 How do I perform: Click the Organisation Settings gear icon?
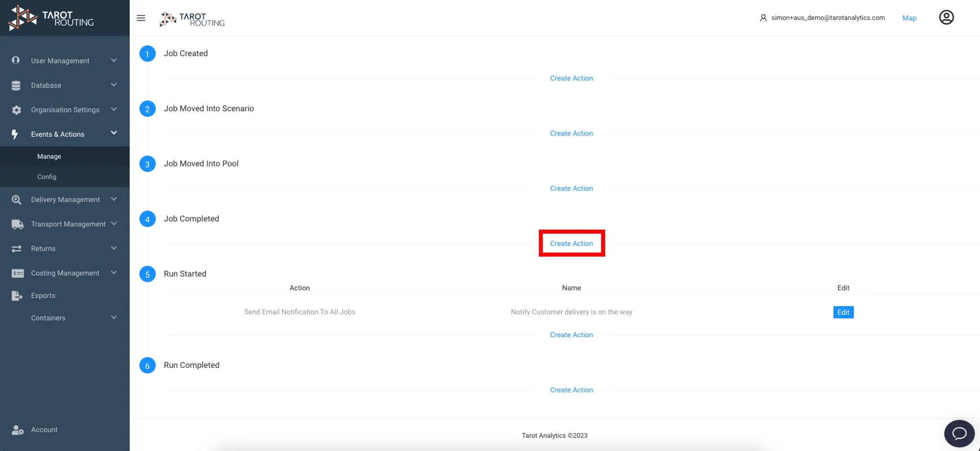[17, 110]
